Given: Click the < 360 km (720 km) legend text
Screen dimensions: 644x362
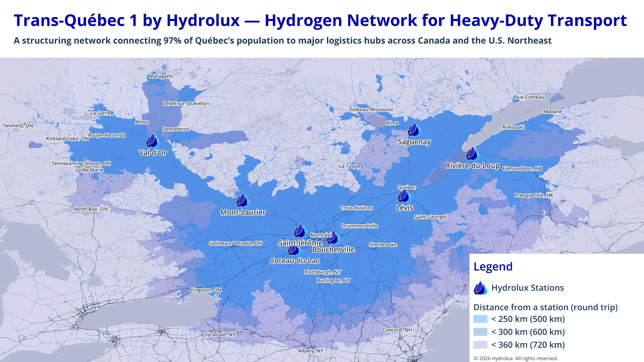Looking at the screenshot, I should click(x=528, y=345).
